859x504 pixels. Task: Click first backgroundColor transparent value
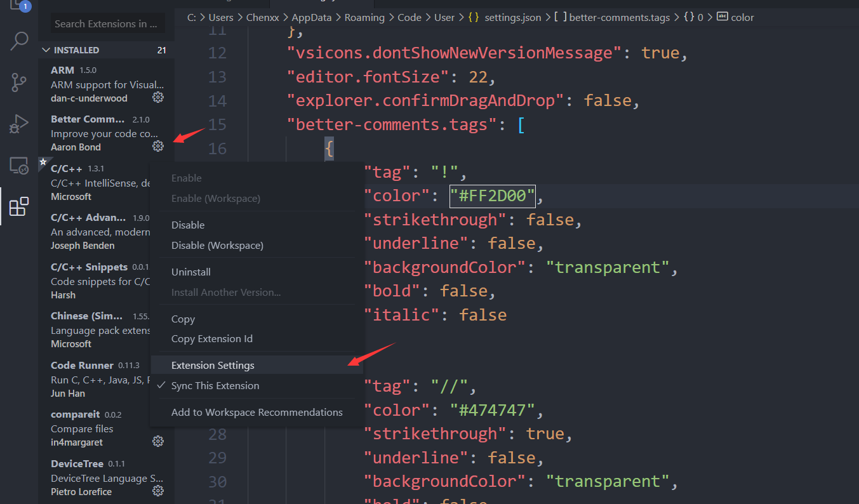point(608,267)
